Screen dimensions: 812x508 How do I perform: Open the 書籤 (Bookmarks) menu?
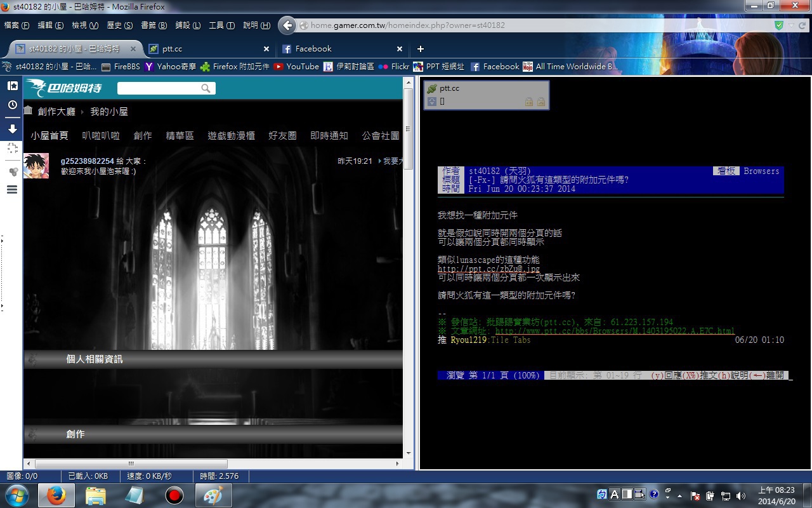click(153, 25)
